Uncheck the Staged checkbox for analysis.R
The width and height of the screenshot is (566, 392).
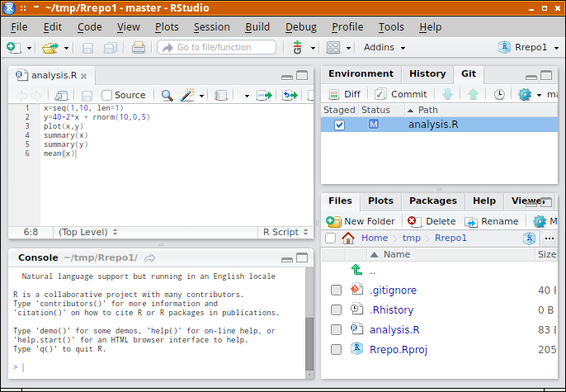click(339, 125)
